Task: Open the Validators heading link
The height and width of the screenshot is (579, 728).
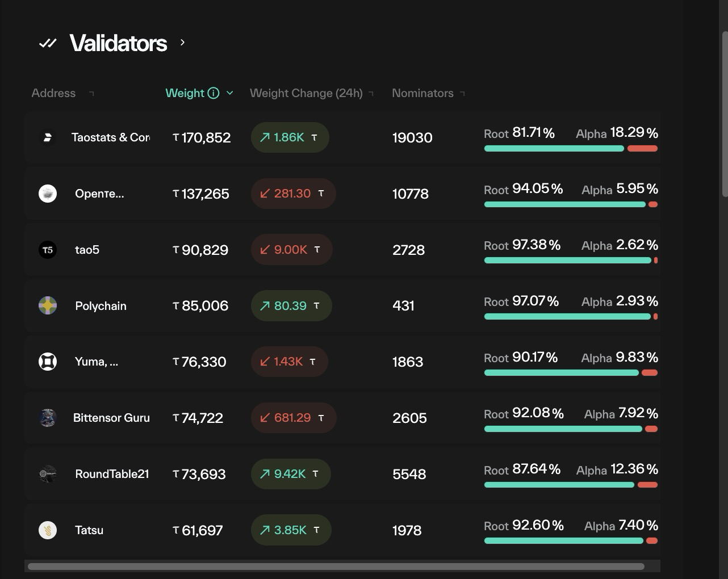Action: [x=118, y=43]
